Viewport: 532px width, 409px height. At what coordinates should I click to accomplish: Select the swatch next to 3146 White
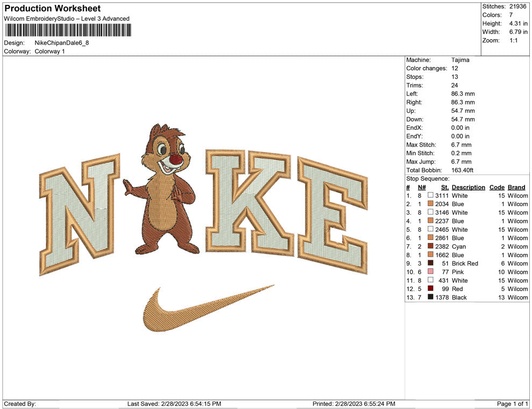[x=430, y=212]
